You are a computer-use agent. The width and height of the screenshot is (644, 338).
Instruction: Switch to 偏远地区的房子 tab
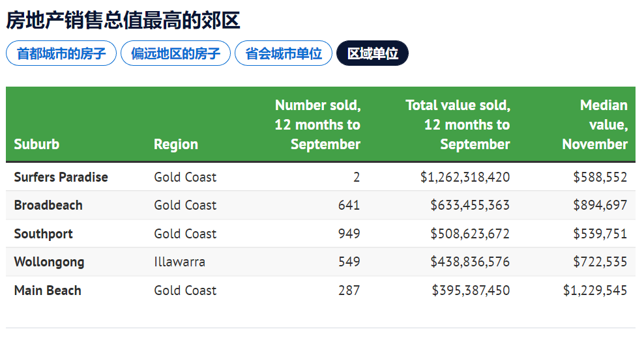175,53
